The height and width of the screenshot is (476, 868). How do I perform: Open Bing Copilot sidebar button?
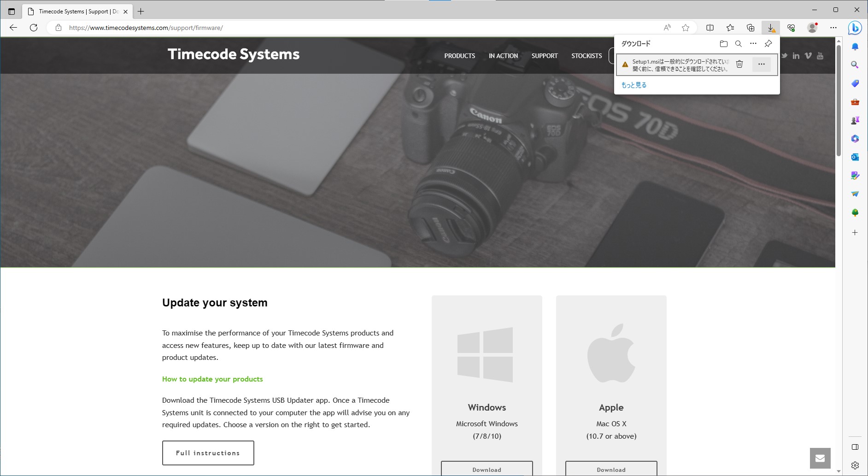855,28
